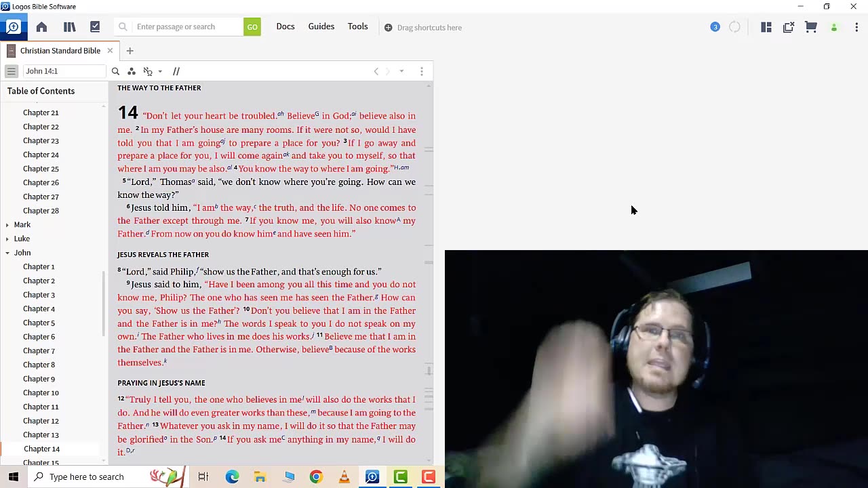Select John Chapter 10
The height and width of the screenshot is (488, 868).
(41, 393)
